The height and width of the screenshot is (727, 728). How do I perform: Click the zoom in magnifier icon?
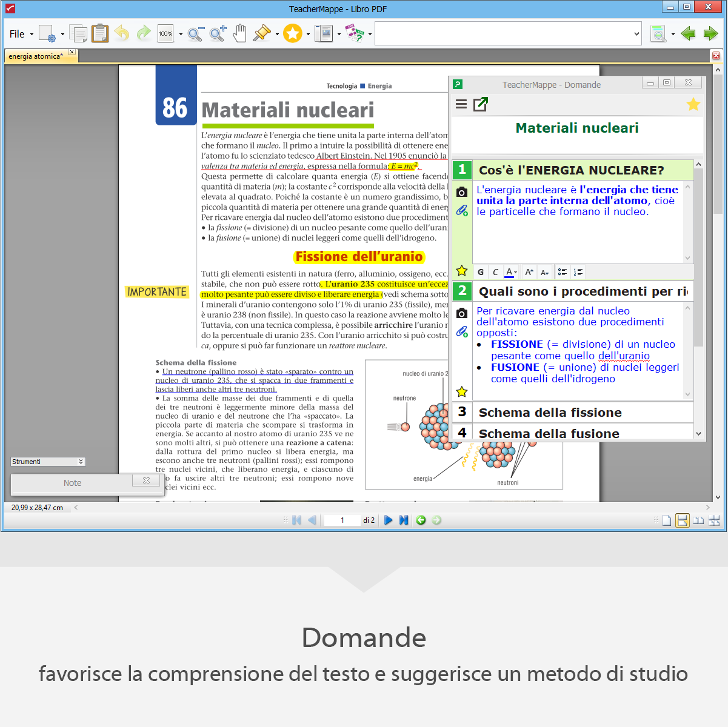tap(218, 33)
